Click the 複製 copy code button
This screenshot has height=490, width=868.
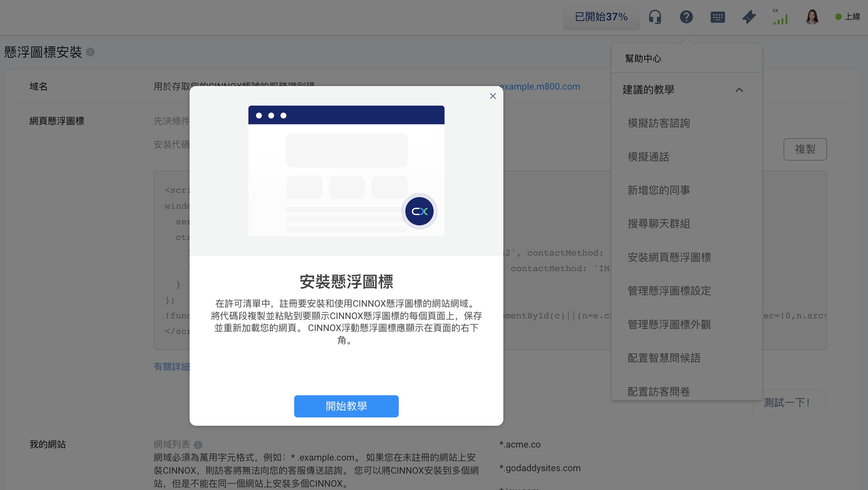(805, 149)
